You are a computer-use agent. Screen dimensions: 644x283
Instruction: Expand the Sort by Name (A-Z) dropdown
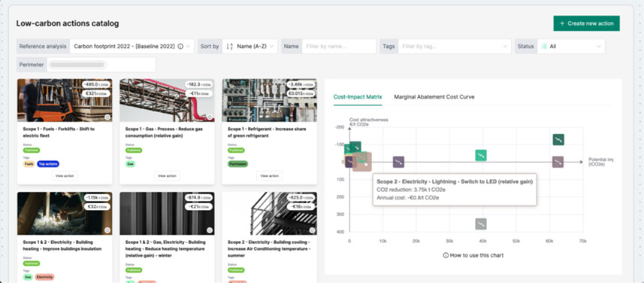coord(249,47)
